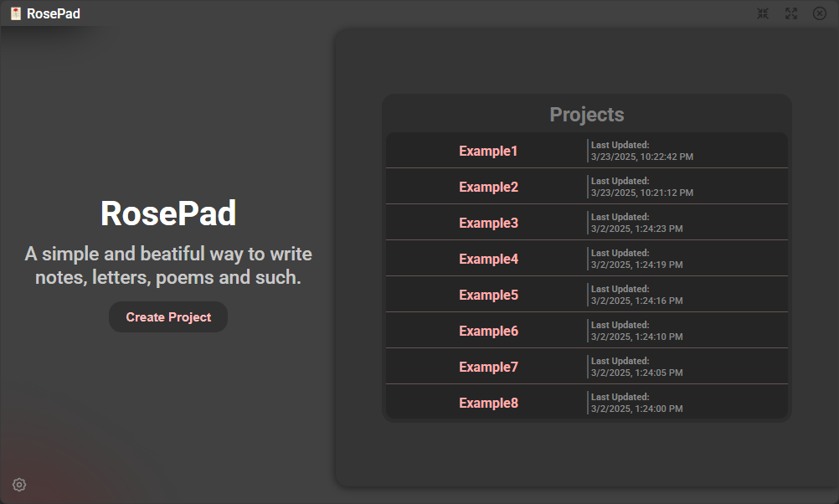Click the 3/2/2025, 1:24:23 PM timestamp
Viewport: 839px width, 504px height.
[x=636, y=229]
